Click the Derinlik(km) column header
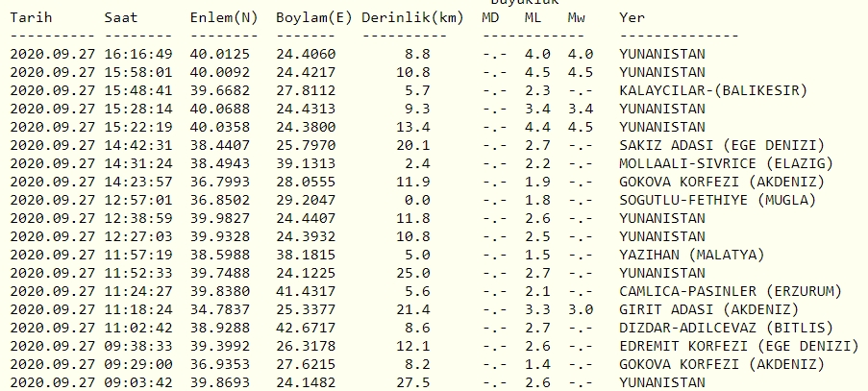Screen dimensions: 868x391 pos(411,18)
